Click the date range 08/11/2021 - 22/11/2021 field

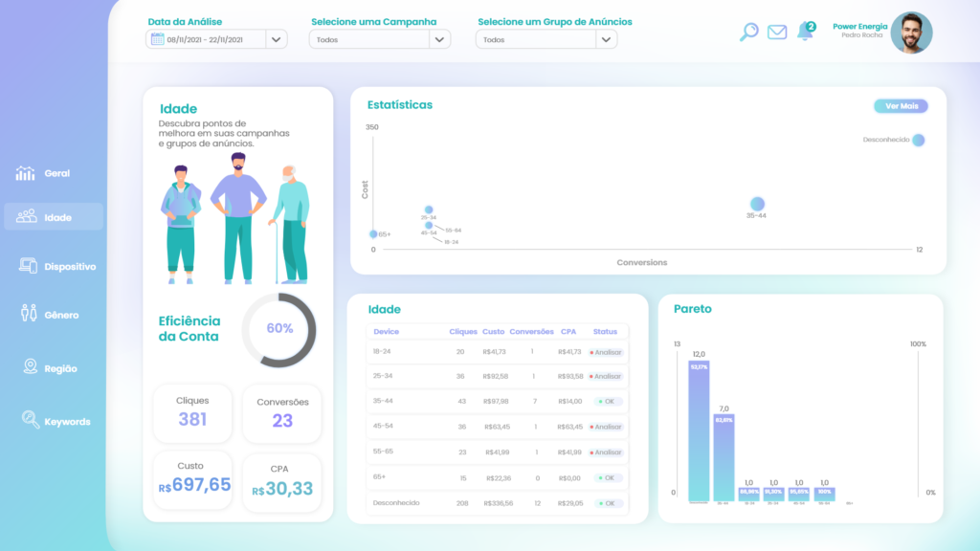pyautogui.click(x=216, y=39)
